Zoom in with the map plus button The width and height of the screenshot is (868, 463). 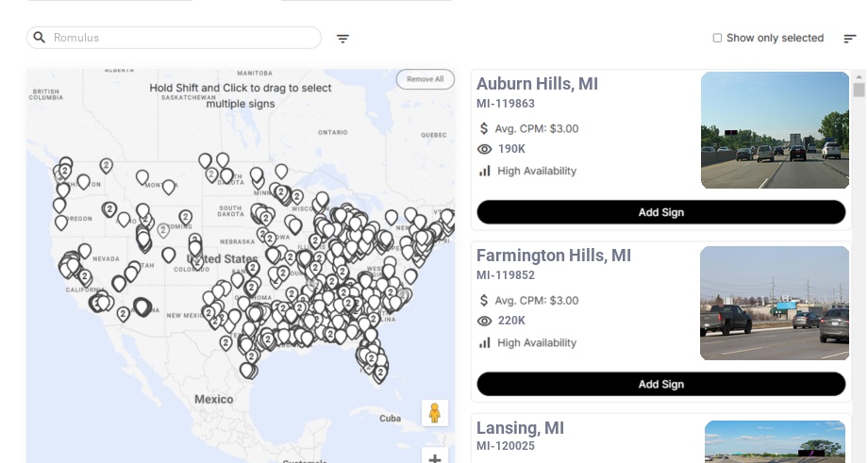click(x=434, y=458)
